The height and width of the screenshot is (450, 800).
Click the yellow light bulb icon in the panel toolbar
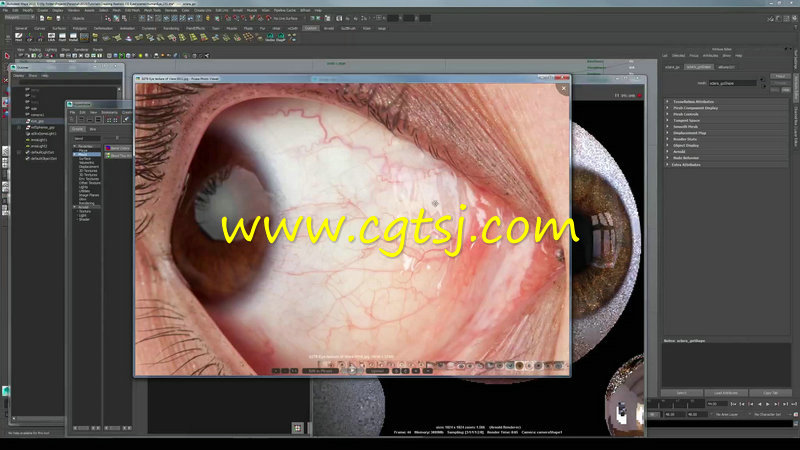pos(140,55)
